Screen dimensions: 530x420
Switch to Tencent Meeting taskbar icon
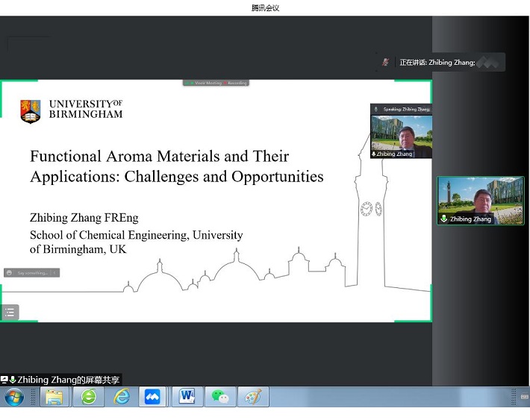(x=152, y=397)
